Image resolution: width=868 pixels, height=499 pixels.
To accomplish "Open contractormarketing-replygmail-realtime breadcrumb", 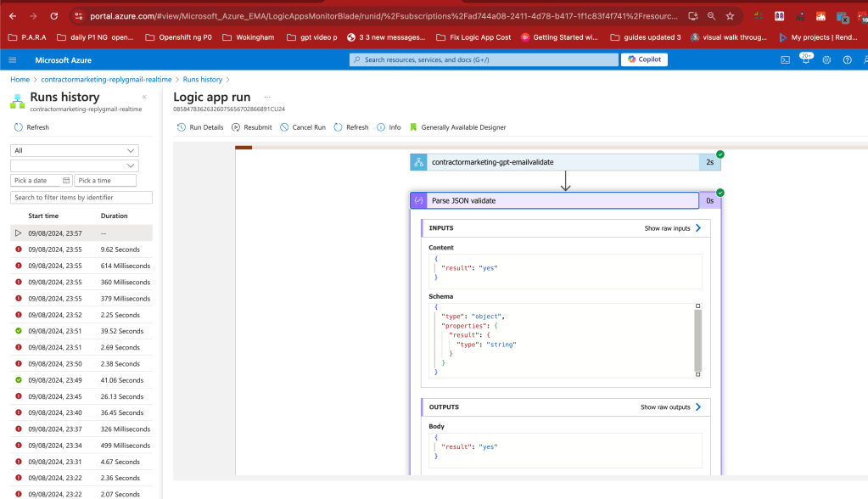I will click(x=106, y=80).
